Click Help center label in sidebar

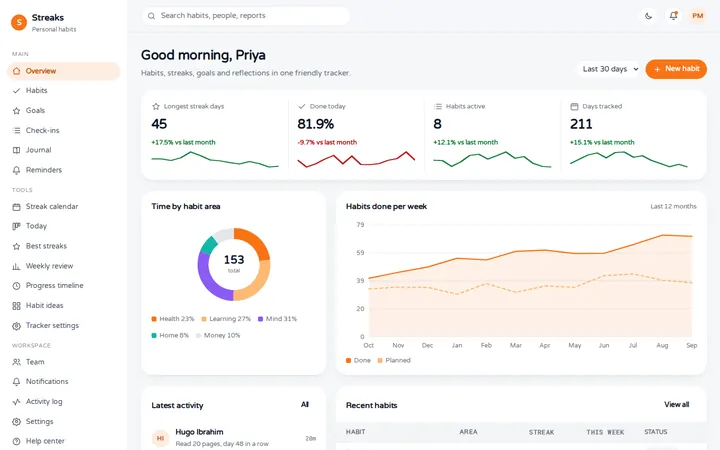click(45, 441)
